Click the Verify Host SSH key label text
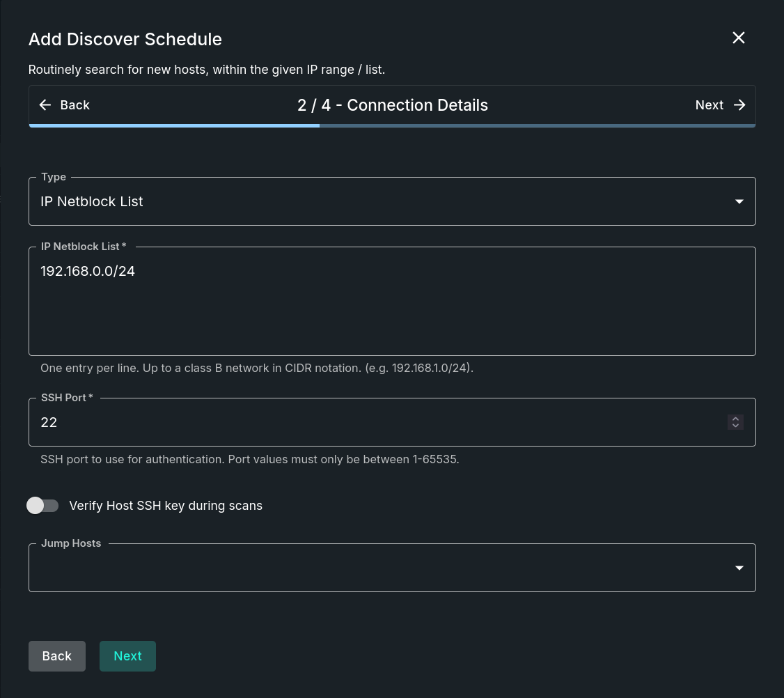 [166, 505]
